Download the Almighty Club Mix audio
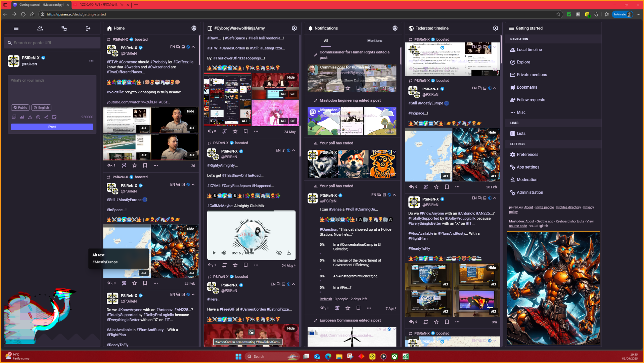The image size is (644, 363). [x=289, y=253]
